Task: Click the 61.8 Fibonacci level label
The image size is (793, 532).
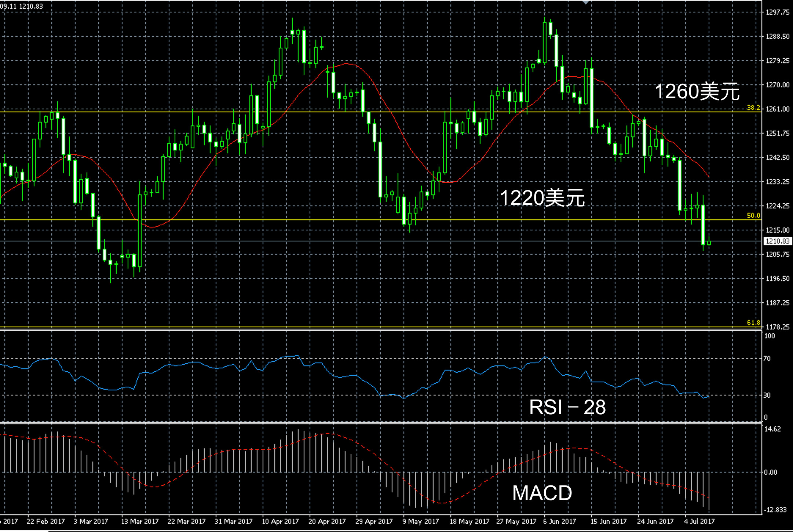Action: tap(754, 323)
